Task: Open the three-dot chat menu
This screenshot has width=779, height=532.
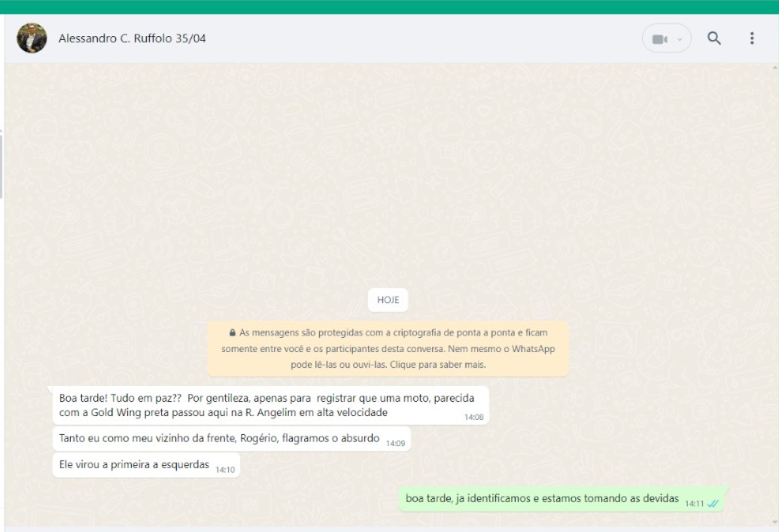Action: (751, 39)
